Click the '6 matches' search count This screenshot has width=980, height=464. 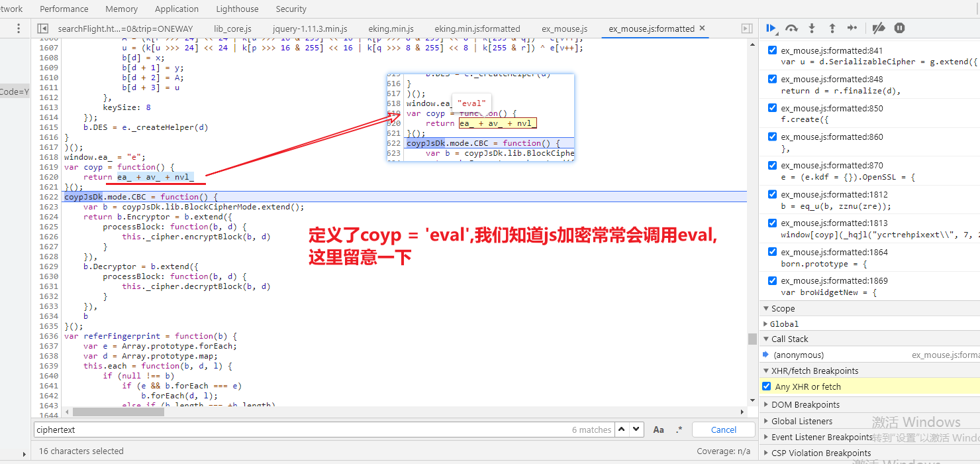pyautogui.click(x=591, y=430)
